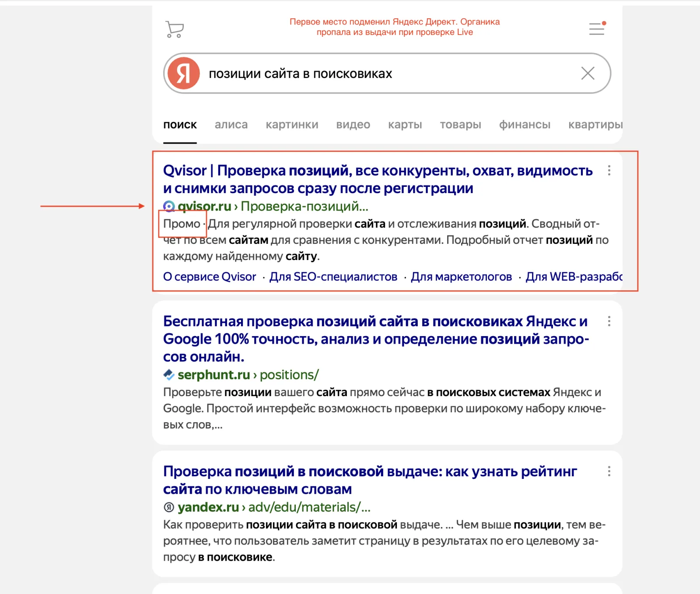Open the positions/ breadcrumb path

point(289,375)
